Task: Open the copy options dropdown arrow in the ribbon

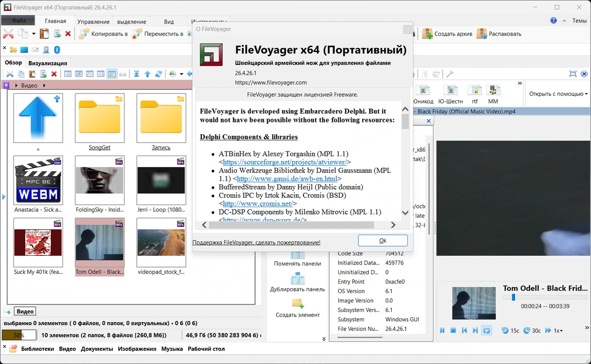Action: pos(33,34)
